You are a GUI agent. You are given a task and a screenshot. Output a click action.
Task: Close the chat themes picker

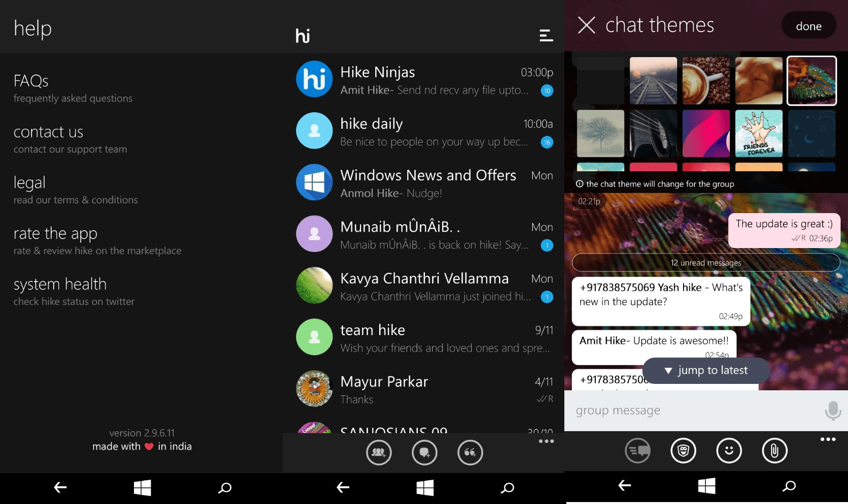point(587,25)
